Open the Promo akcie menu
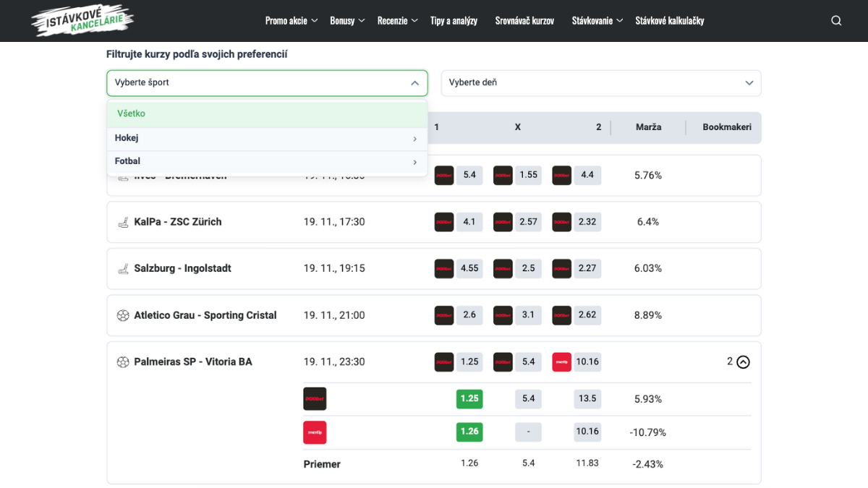 [x=292, y=21]
